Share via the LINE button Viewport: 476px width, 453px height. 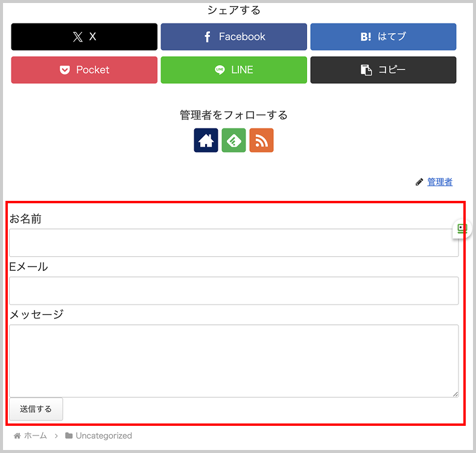(x=233, y=70)
